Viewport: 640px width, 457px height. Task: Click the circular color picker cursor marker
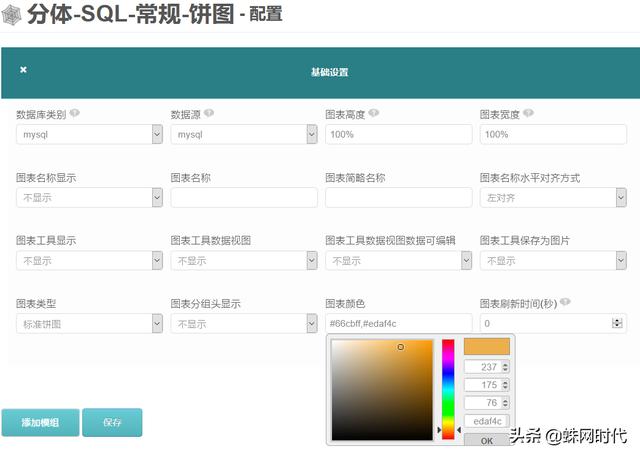click(401, 347)
